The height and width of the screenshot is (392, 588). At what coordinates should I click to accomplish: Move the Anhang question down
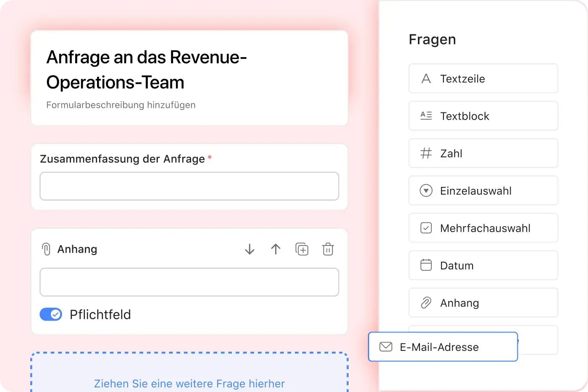coord(249,249)
